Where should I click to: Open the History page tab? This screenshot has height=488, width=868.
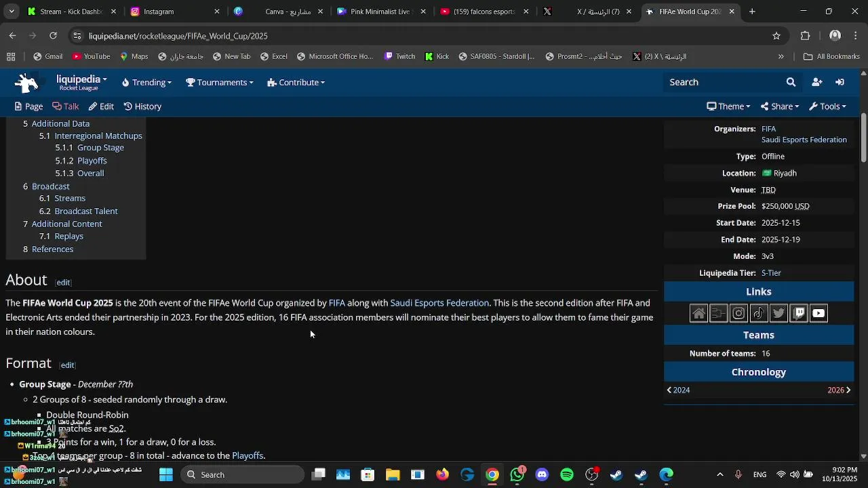142,106
